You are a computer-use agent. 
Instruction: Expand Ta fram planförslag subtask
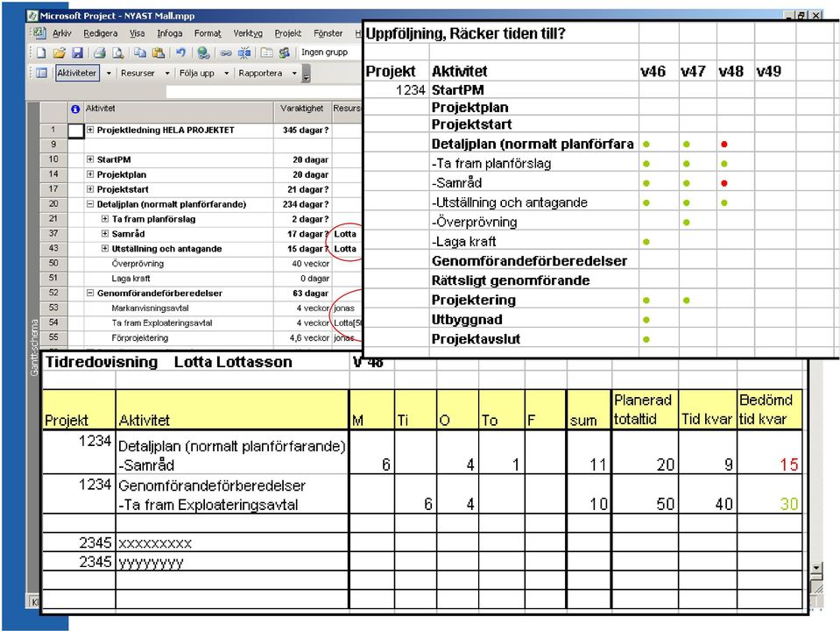[105, 219]
